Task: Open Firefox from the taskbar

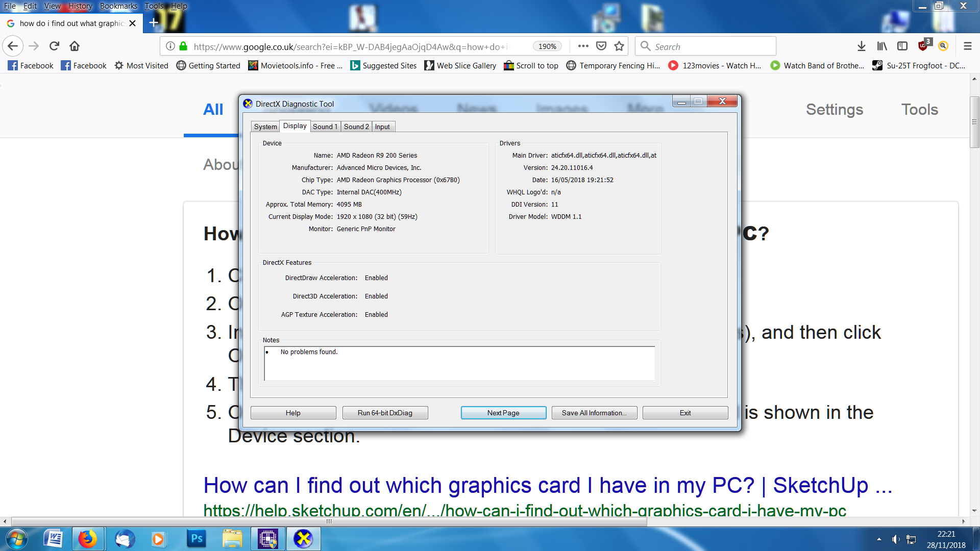Action: point(87,539)
